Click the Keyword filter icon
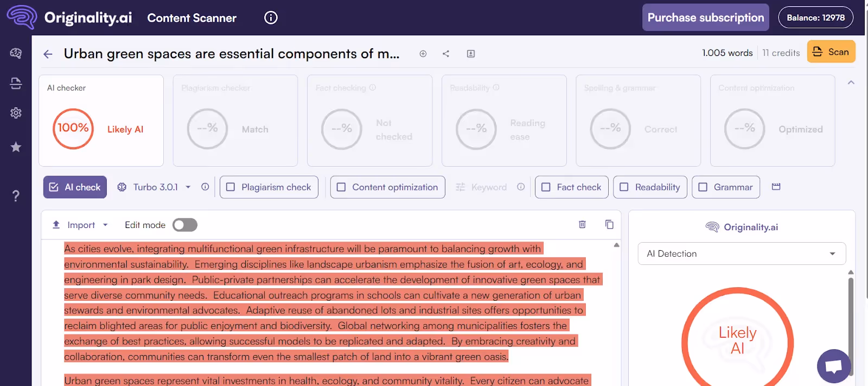 click(461, 187)
